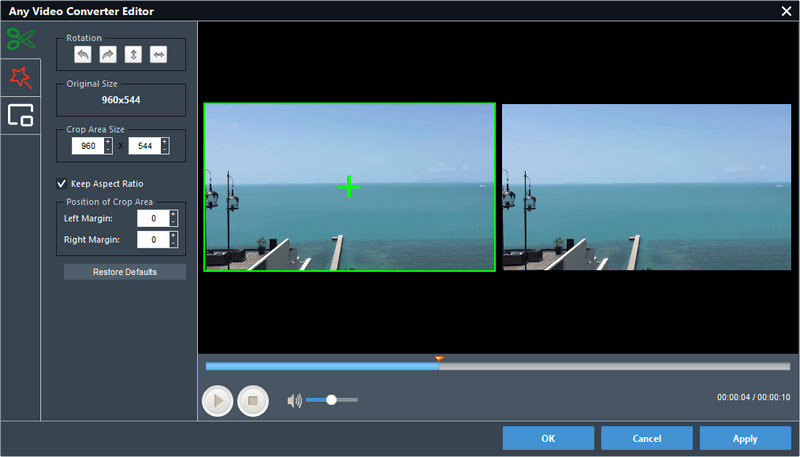Click the crop height stepper arrows
800x457 pixels.
[x=165, y=147]
